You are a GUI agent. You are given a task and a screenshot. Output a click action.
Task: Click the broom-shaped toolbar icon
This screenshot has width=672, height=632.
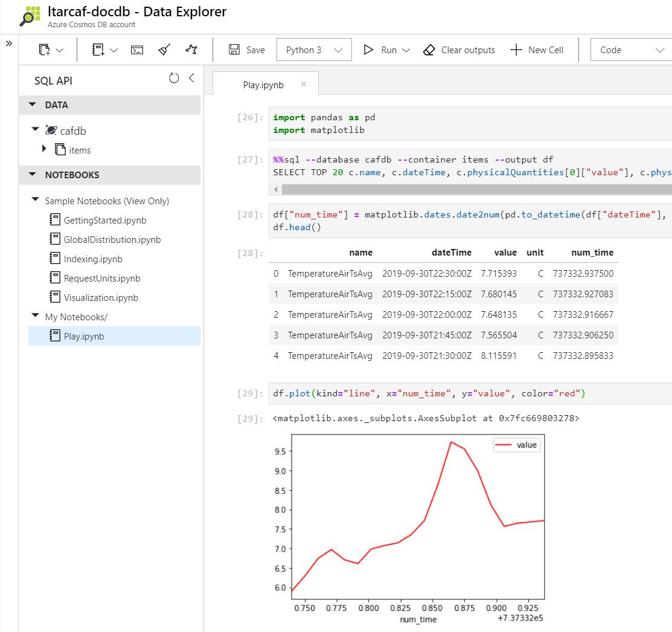(164, 50)
